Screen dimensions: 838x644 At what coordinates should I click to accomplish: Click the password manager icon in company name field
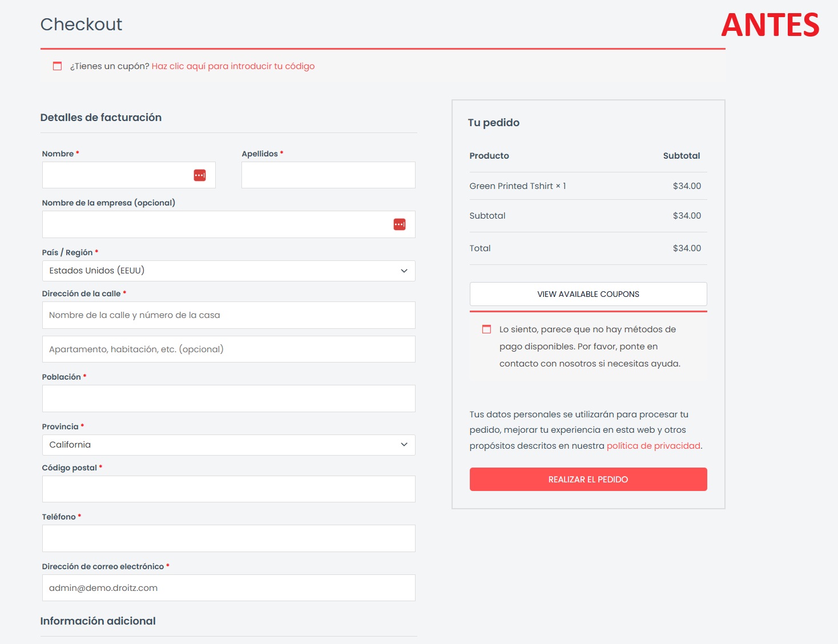399,224
